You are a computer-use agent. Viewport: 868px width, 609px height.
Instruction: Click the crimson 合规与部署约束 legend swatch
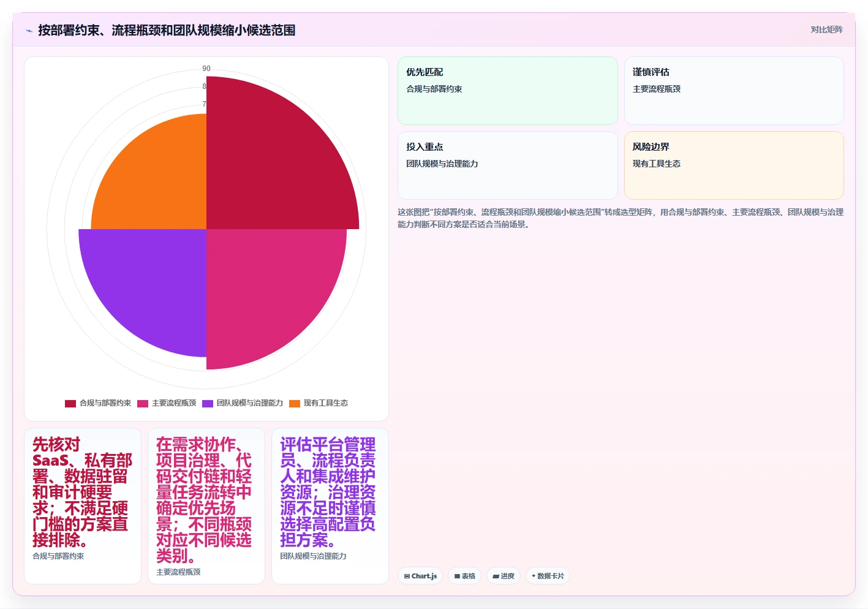click(70, 403)
